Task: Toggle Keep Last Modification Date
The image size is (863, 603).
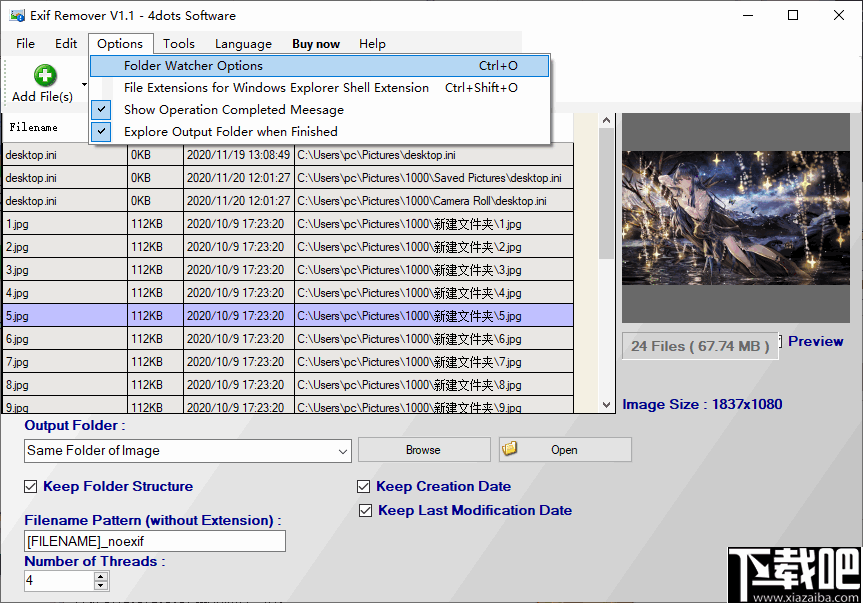Action: click(366, 510)
